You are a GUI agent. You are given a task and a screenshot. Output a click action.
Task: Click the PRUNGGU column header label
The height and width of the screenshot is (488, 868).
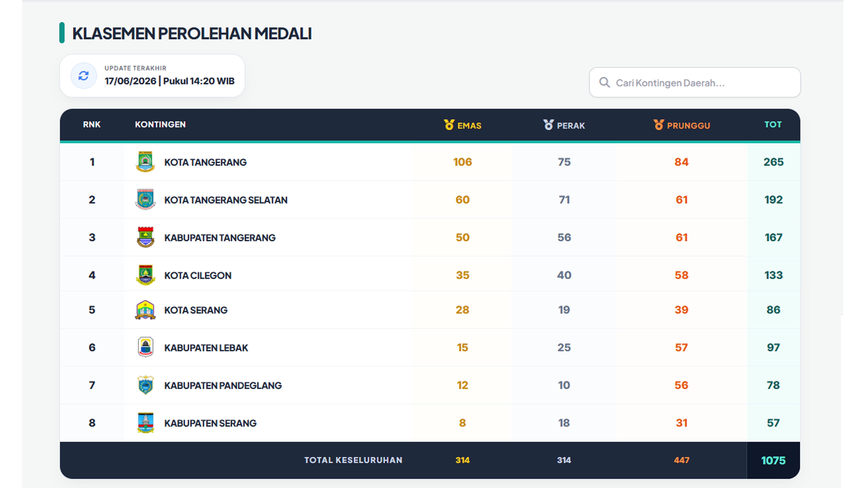click(688, 126)
